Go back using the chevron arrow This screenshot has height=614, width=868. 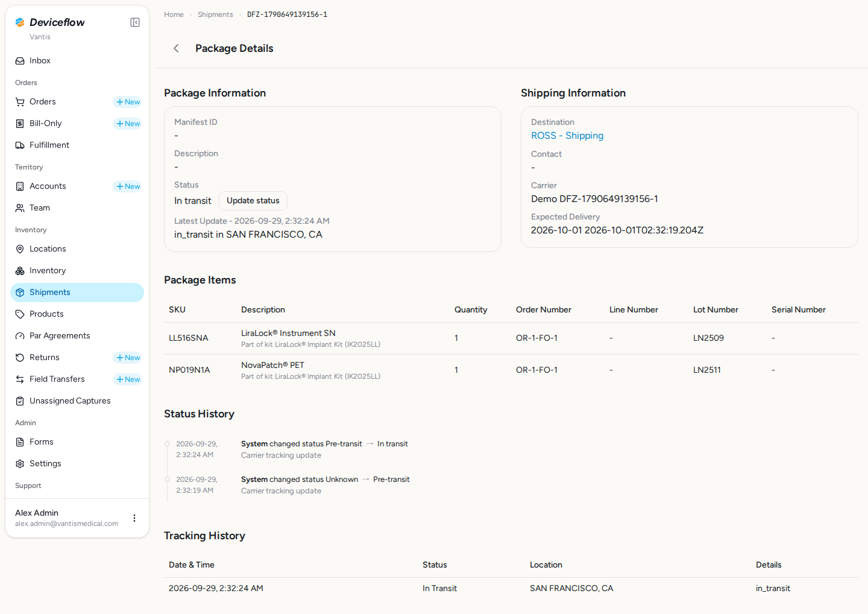pyautogui.click(x=176, y=48)
